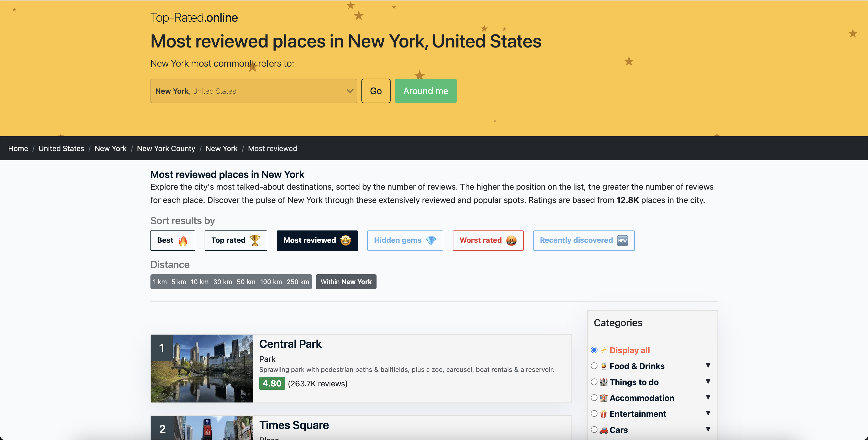Viewport: 868px width, 440px height.
Task: Set distance filter to 50 km
Action: point(246,282)
